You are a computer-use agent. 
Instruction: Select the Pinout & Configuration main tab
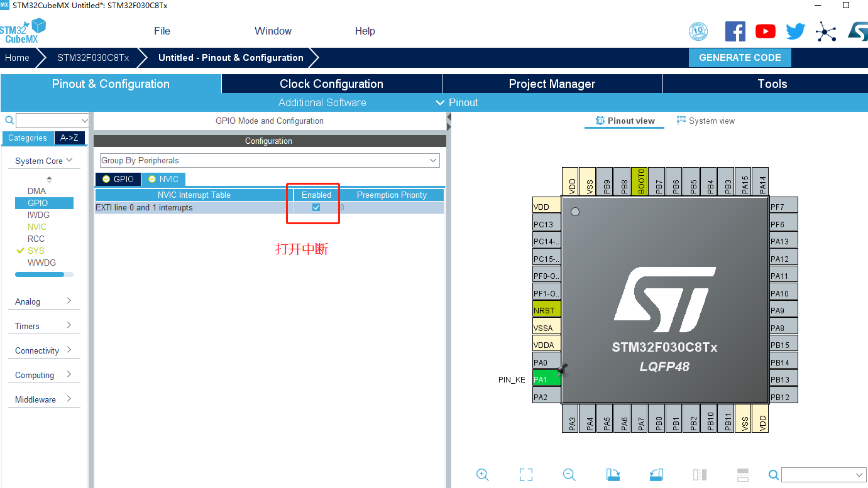click(x=111, y=84)
